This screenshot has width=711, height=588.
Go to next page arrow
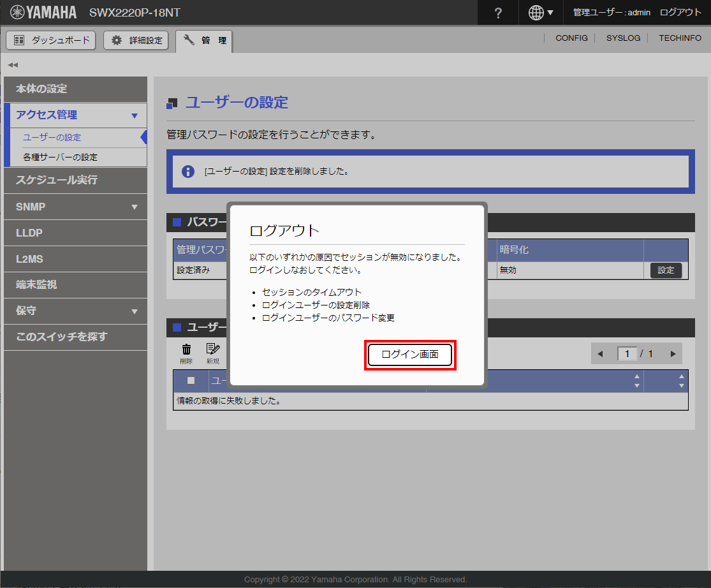pos(673,354)
